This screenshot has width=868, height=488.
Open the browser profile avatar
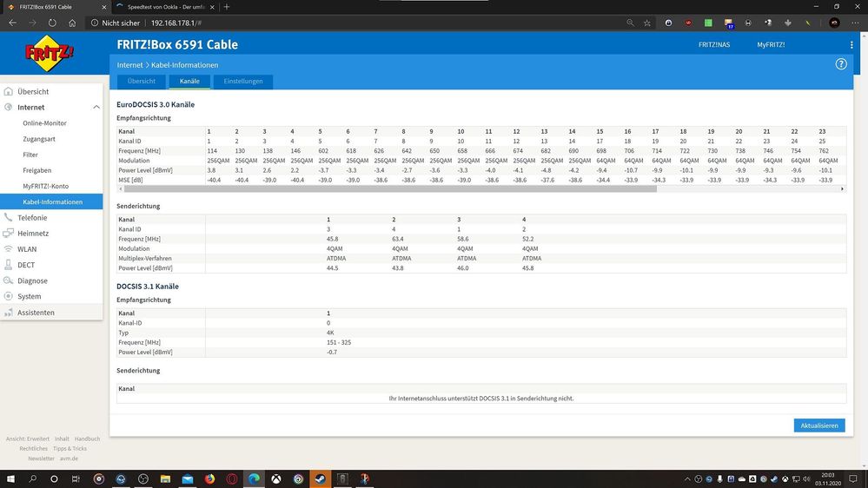[x=835, y=23]
